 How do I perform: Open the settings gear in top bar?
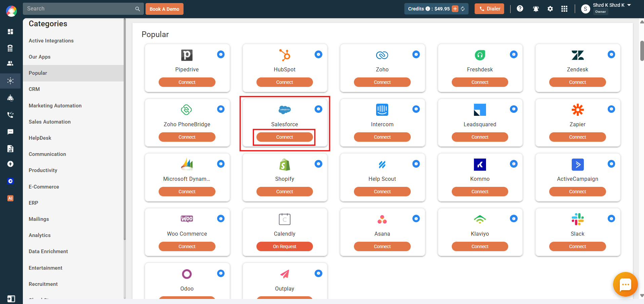[x=550, y=9]
